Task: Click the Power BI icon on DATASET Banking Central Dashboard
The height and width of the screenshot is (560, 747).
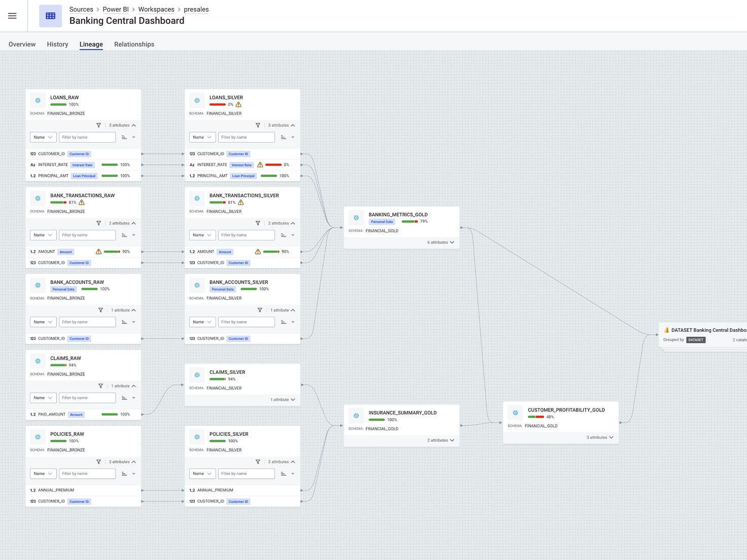Action: pyautogui.click(x=665, y=330)
